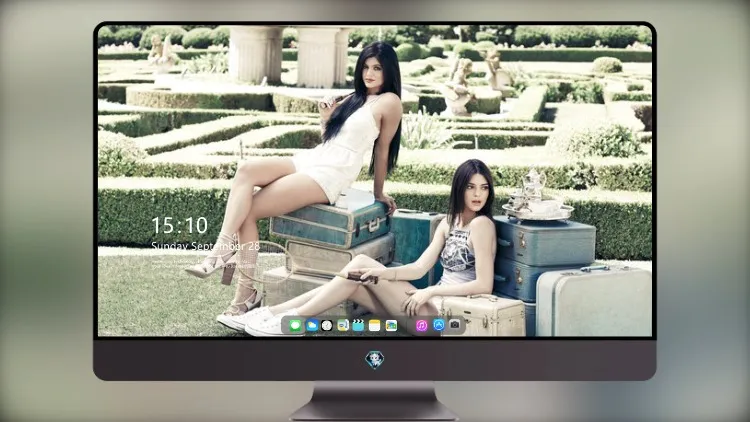
Task: Open the Maps app in the dock
Action: [343, 326]
